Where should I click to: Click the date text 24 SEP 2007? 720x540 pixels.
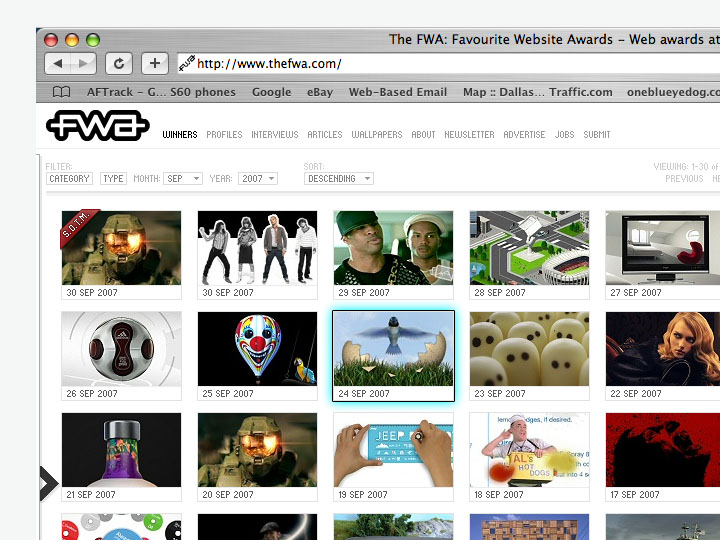point(364,394)
